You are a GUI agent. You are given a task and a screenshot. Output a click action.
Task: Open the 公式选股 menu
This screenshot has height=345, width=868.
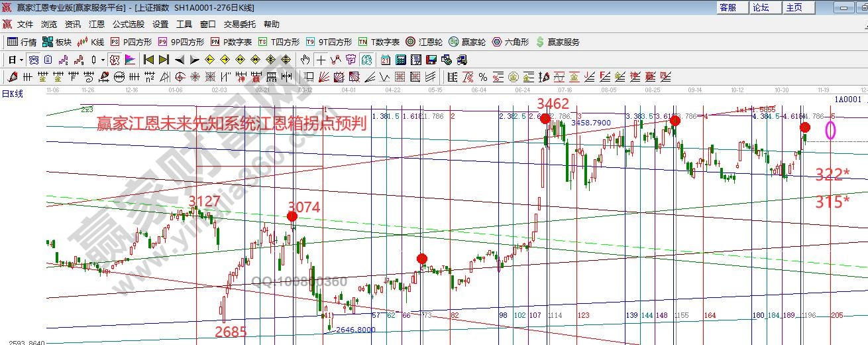pos(128,25)
